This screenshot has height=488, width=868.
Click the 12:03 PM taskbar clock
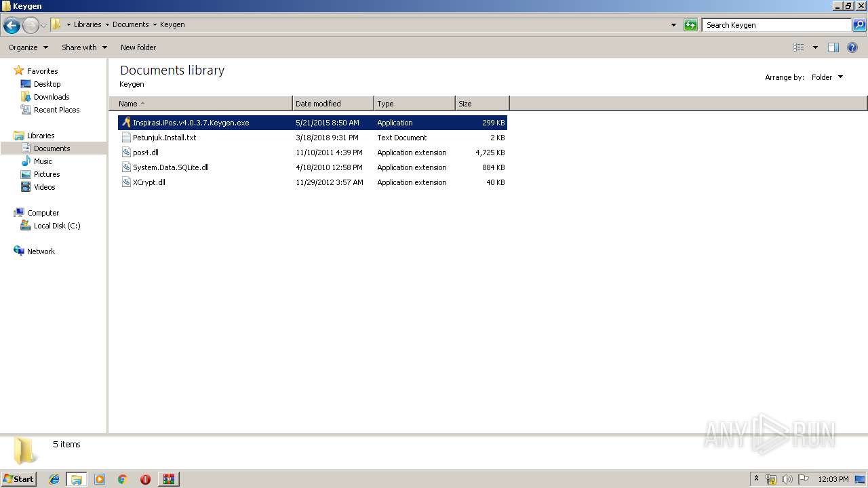833,479
